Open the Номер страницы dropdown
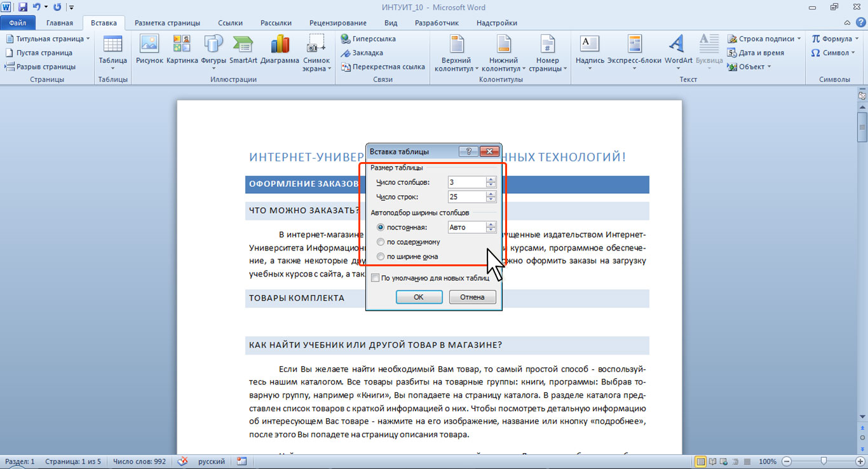The height and width of the screenshot is (469, 868). [x=548, y=53]
